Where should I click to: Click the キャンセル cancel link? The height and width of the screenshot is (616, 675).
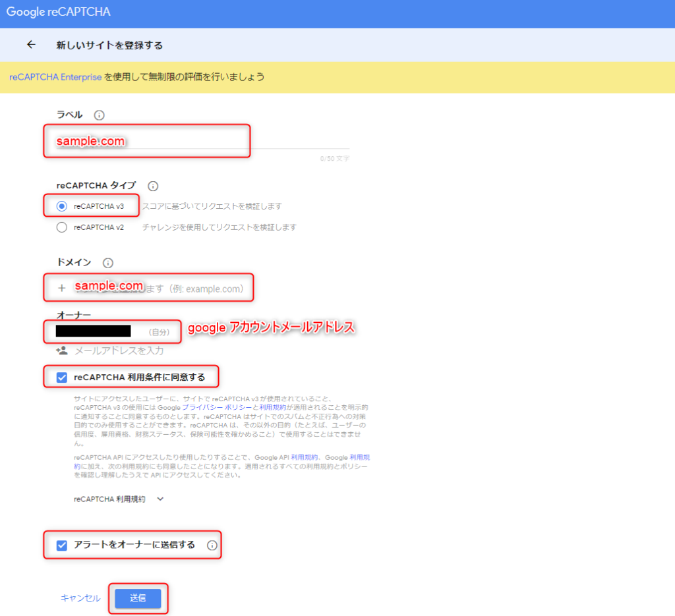point(80,598)
